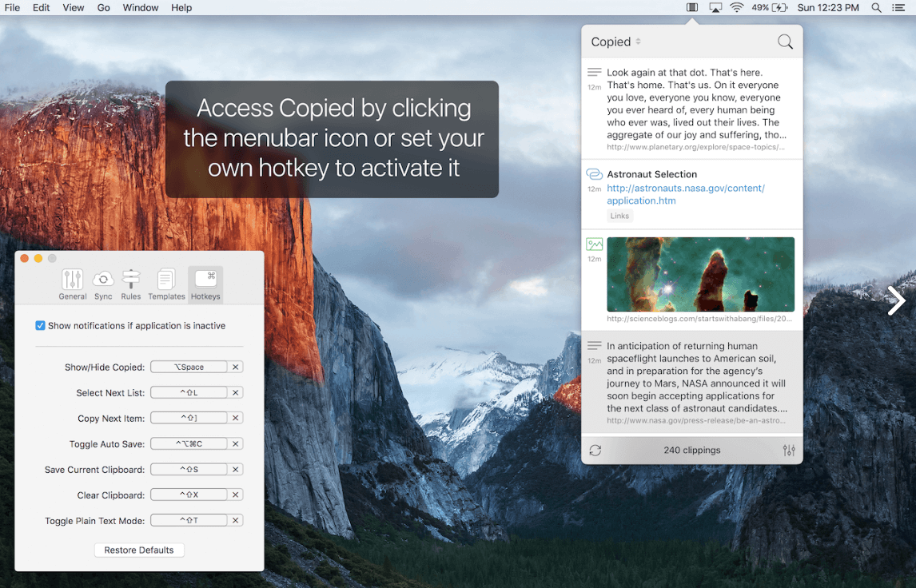Screen dimensions: 916x588
Task: Toggle Show notifications if application is inactive
Action: tap(41, 326)
